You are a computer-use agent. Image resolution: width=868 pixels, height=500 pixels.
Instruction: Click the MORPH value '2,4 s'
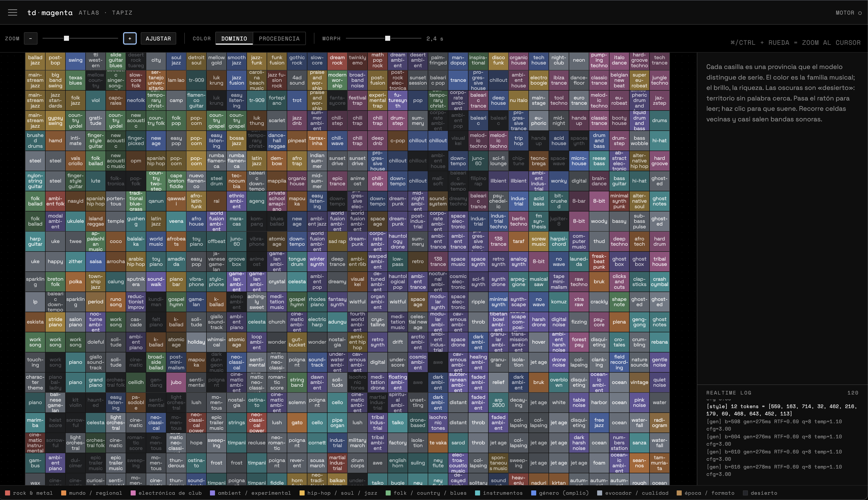pyautogui.click(x=435, y=39)
